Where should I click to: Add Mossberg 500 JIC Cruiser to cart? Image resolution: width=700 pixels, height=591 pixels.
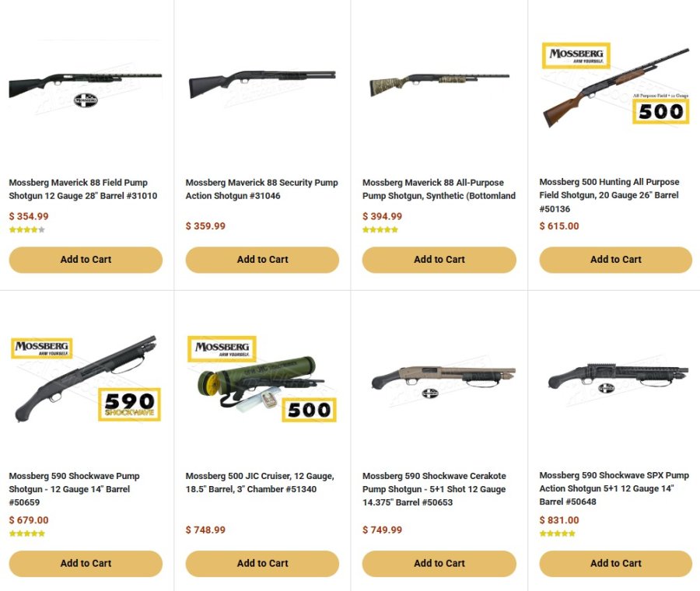(262, 564)
